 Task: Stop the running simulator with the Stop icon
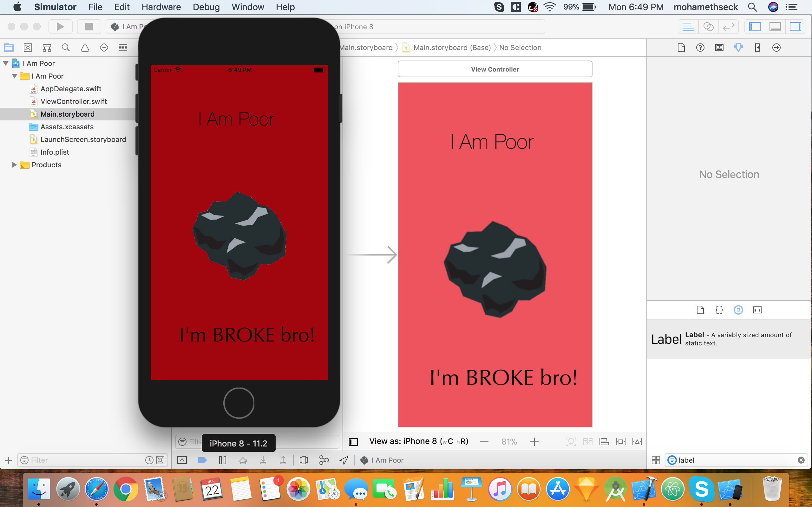[89, 27]
